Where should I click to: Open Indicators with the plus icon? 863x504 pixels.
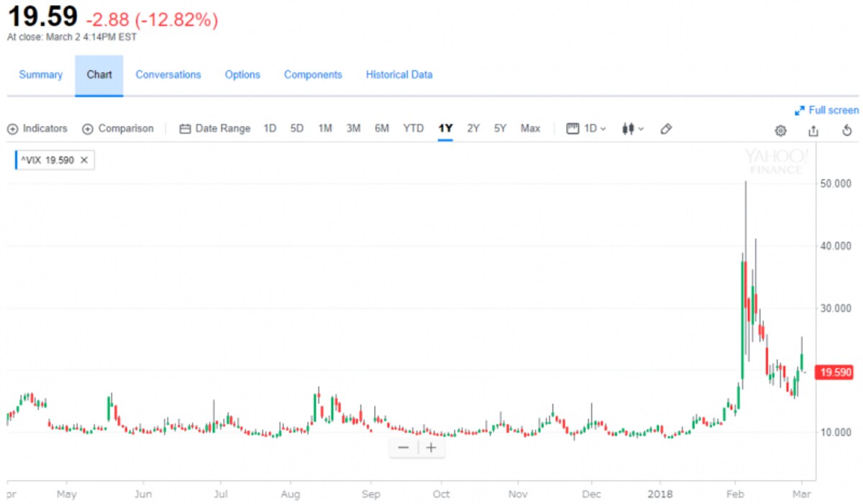click(12, 129)
